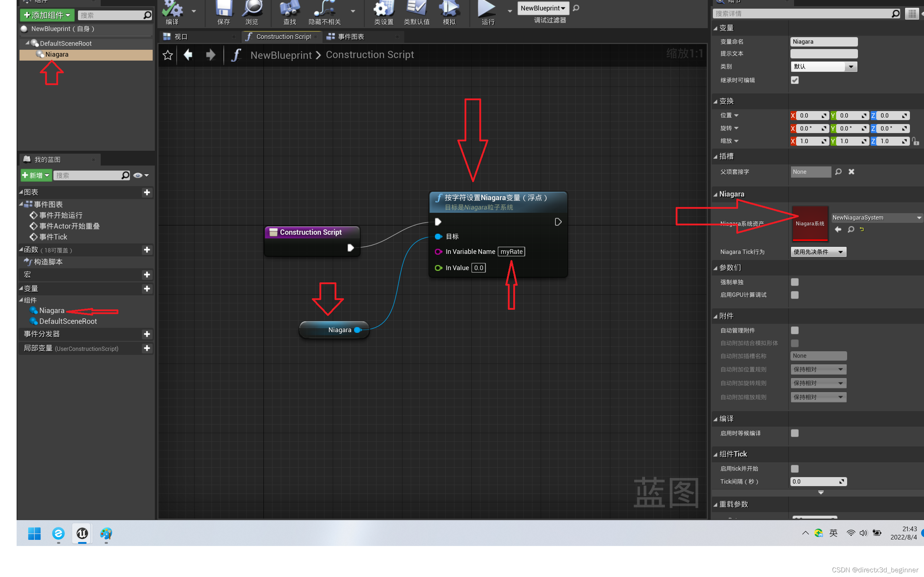Image resolution: width=924 pixels, height=577 pixels.
Task: Click the Save (保存) toolbar icon
Action: click(223, 11)
